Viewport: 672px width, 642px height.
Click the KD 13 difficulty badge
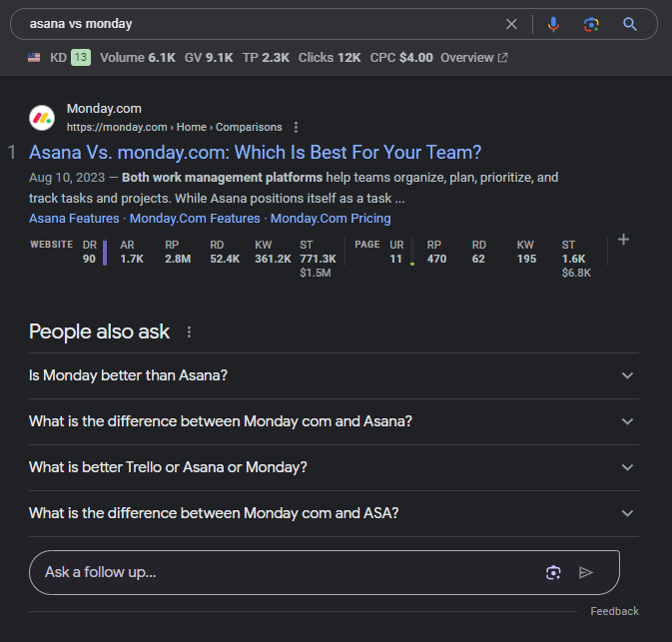81,58
